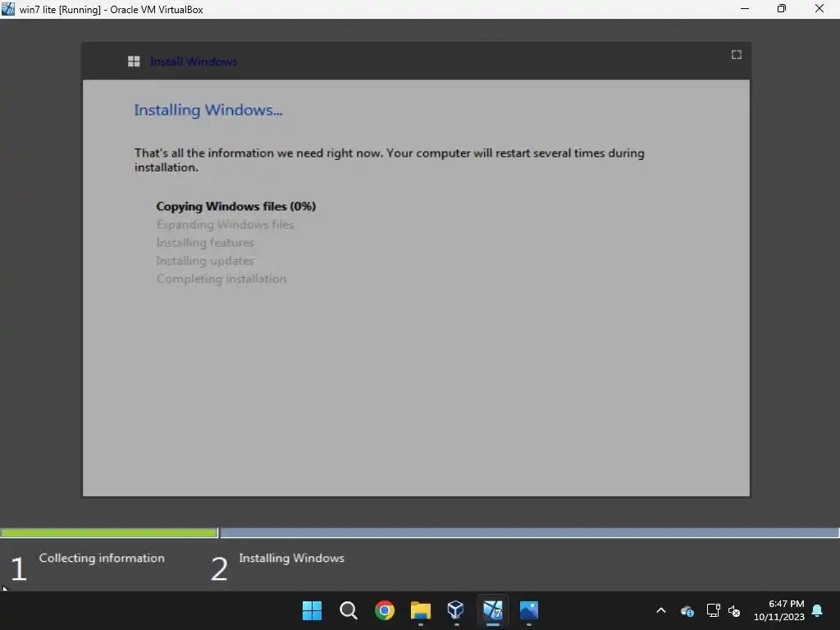Select the Installing features step
840x630 pixels.
[205, 243]
